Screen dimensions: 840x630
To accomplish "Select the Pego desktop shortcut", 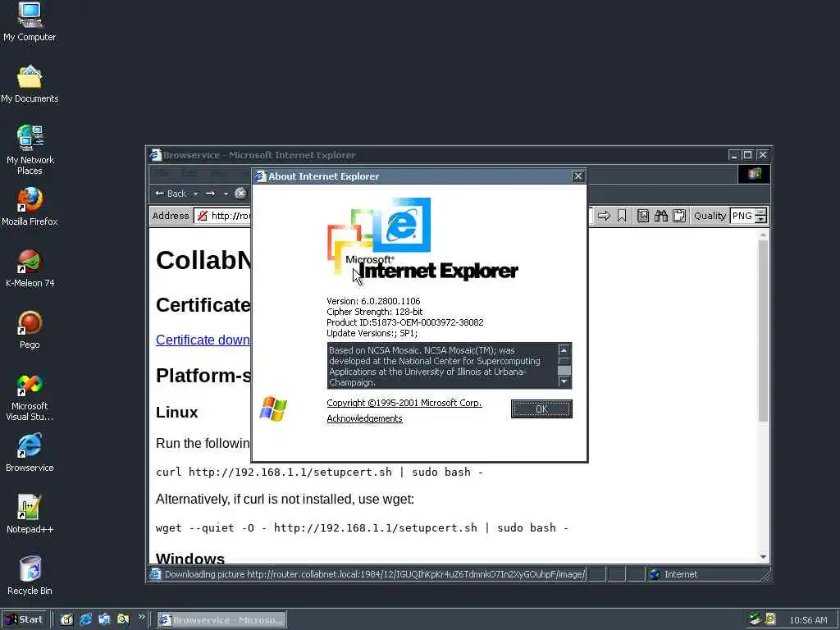I will click(x=30, y=330).
